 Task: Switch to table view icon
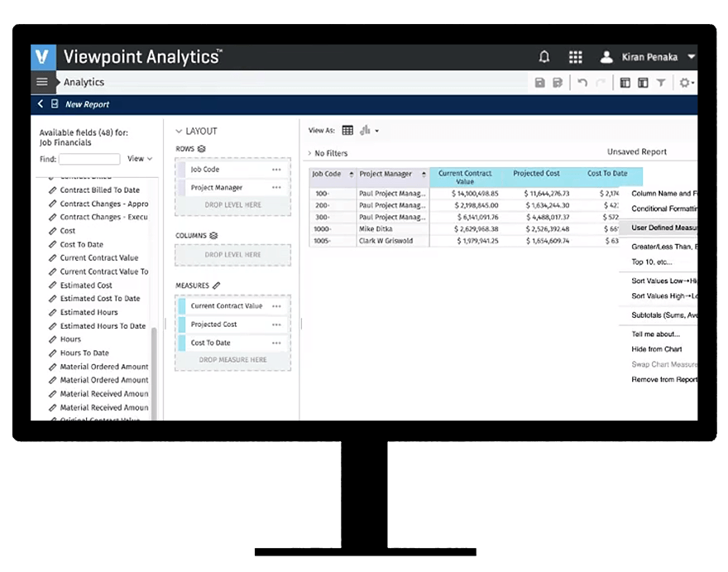347,131
